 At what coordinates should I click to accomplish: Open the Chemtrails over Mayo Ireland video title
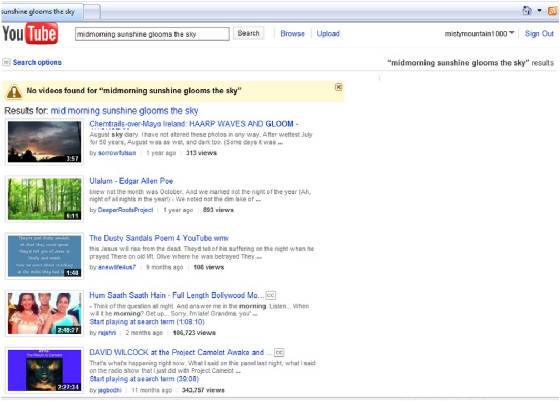[x=194, y=124]
